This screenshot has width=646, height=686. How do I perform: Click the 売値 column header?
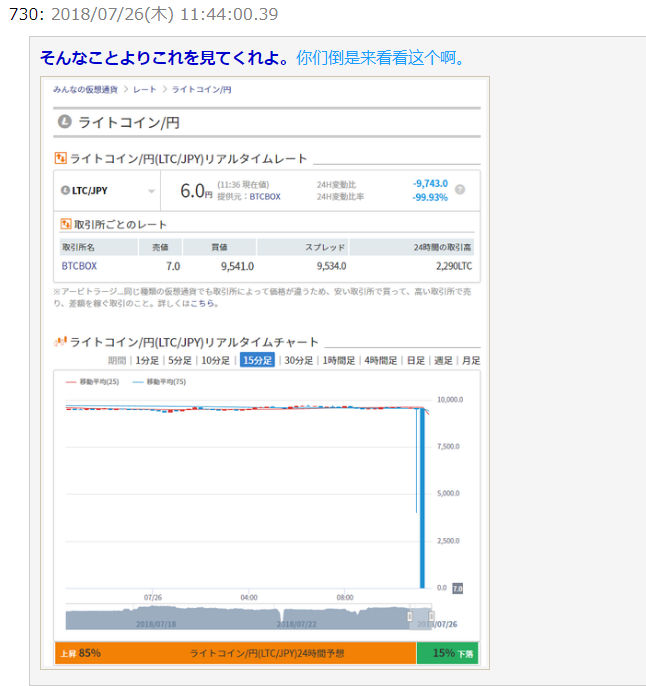[x=160, y=247]
